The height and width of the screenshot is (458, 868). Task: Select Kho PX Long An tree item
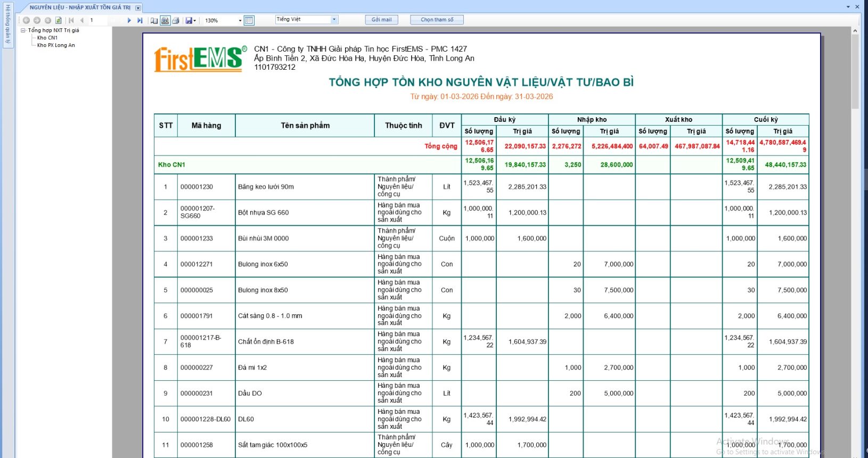click(56, 45)
